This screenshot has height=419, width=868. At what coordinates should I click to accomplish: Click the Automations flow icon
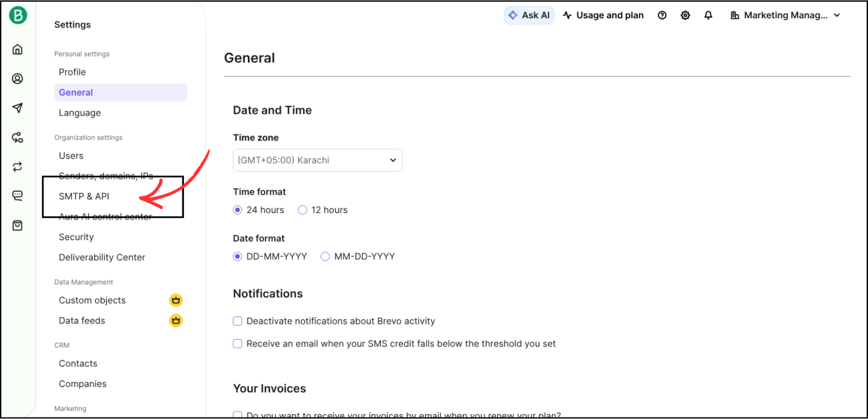tap(17, 137)
